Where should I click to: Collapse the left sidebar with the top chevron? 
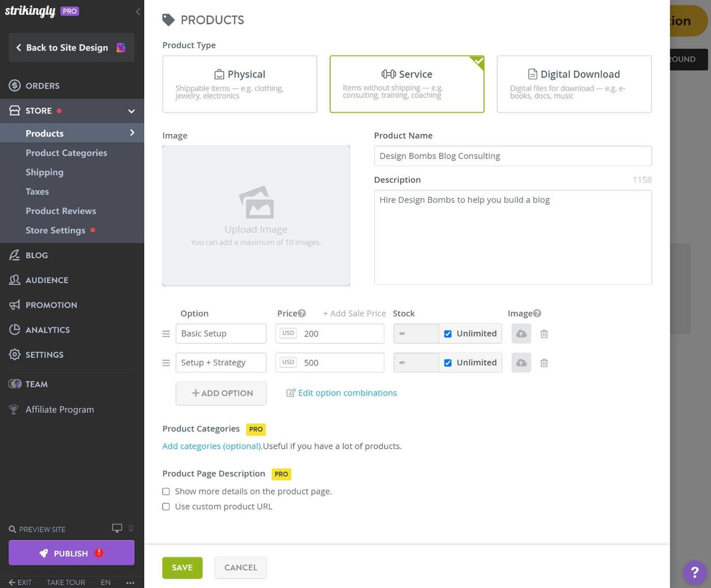138,11
